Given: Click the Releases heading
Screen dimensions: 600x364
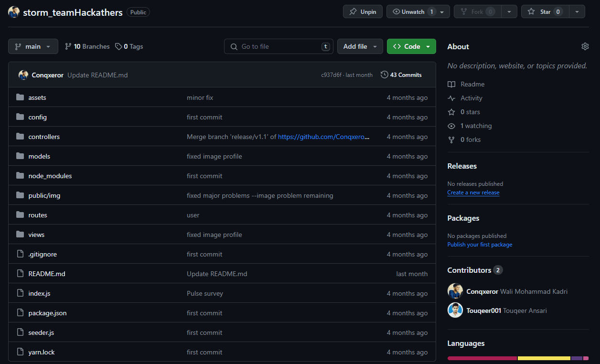Looking at the screenshot, I should click(x=462, y=166).
